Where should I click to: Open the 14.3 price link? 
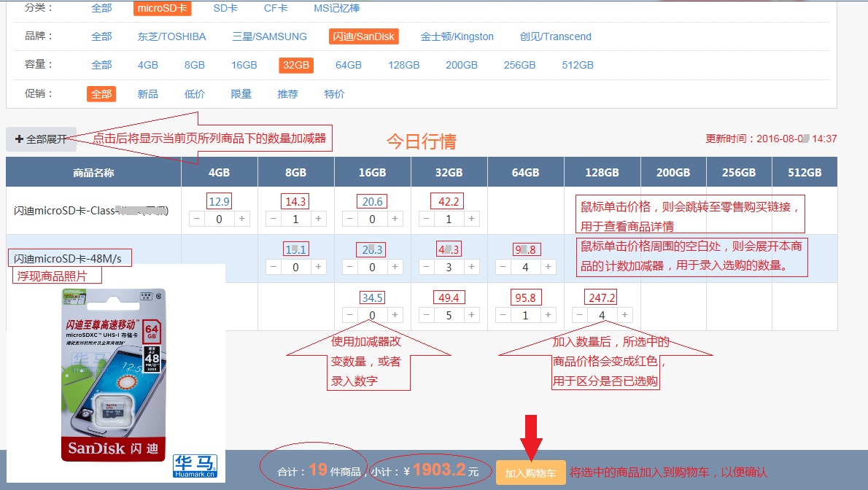[295, 201]
